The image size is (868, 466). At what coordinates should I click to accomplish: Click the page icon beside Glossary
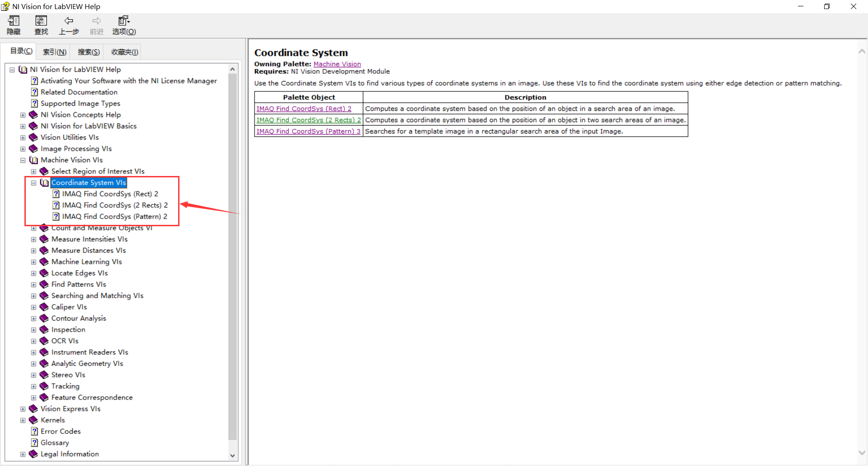pyautogui.click(x=34, y=443)
